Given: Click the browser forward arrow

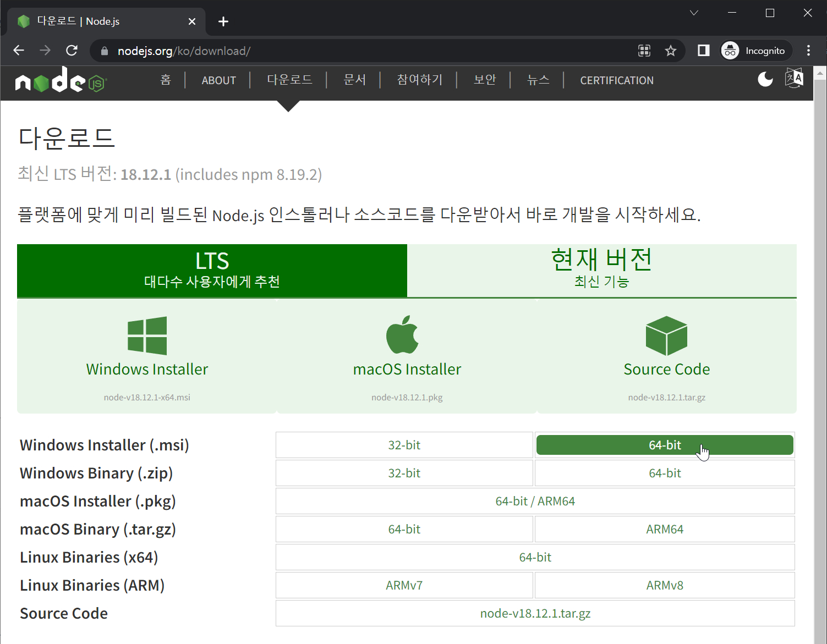Looking at the screenshot, I should click(45, 51).
